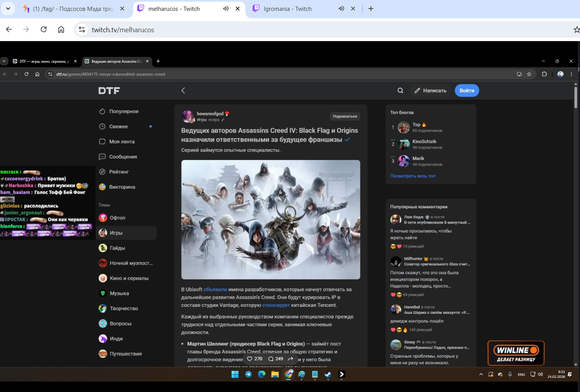Open the article comments icon
The width and height of the screenshot is (580, 392).
click(x=271, y=359)
